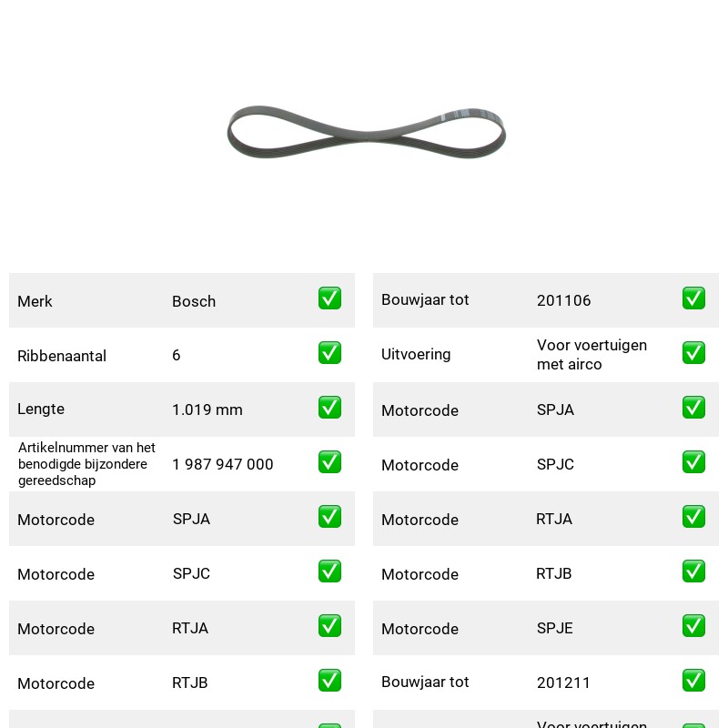Click the checkmark in the Uitvoering airco row
The image size is (728, 728).
[693, 353]
